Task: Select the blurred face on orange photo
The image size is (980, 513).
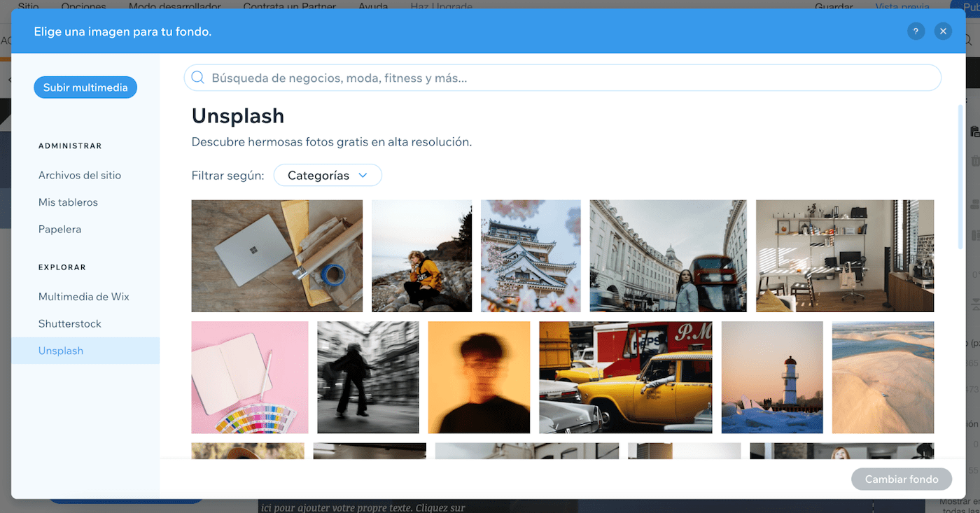Action: [479, 377]
